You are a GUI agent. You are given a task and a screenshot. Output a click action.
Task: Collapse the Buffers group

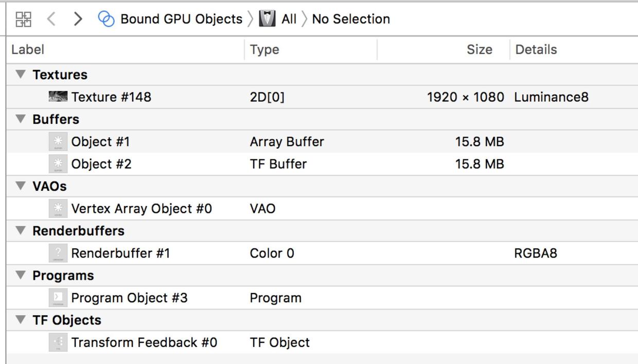coord(21,119)
